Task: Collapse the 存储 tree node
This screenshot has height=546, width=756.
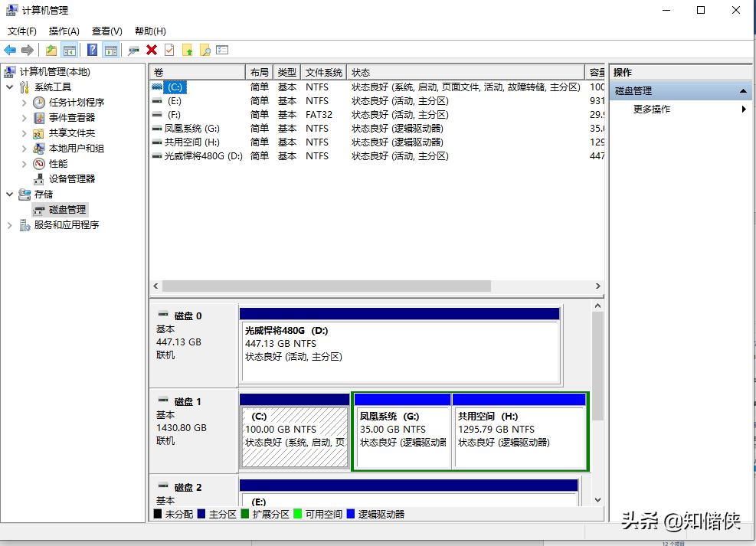Action: click(10, 195)
